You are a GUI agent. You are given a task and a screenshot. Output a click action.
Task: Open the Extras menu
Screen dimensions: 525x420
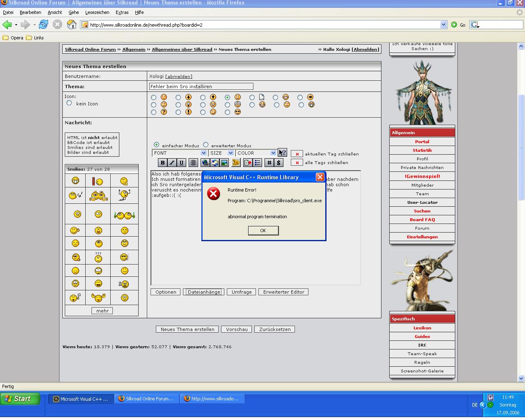click(122, 12)
